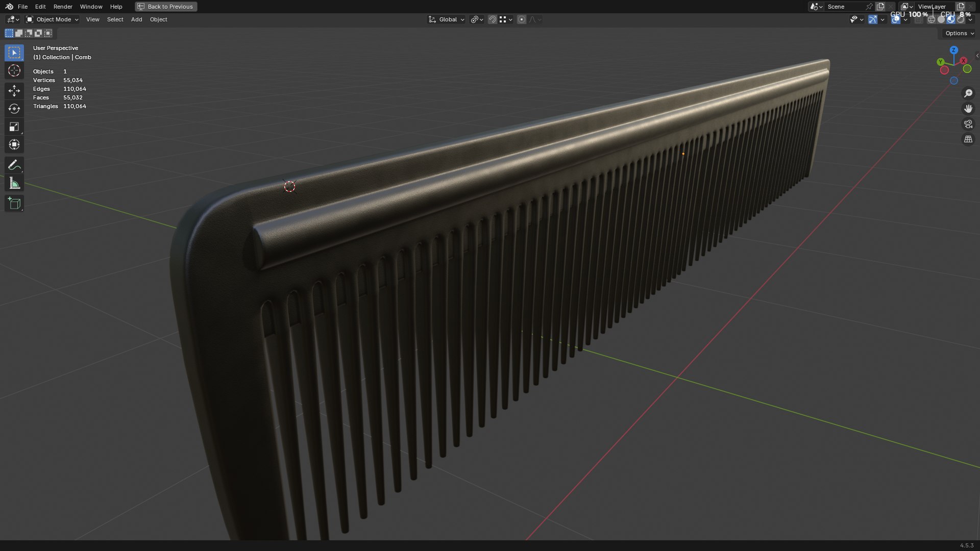Open the Render menu
The height and width of the screenshot is (551, 980).
[x=63, y=7]
